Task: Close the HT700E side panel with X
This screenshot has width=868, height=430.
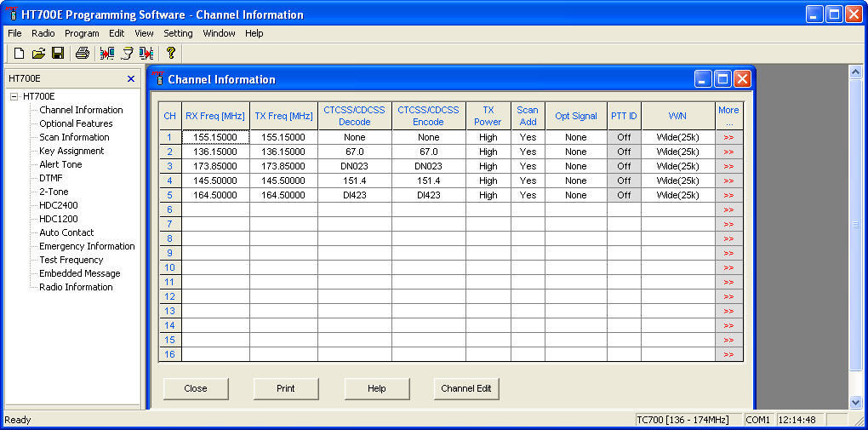Action: (x=131, y=78)
